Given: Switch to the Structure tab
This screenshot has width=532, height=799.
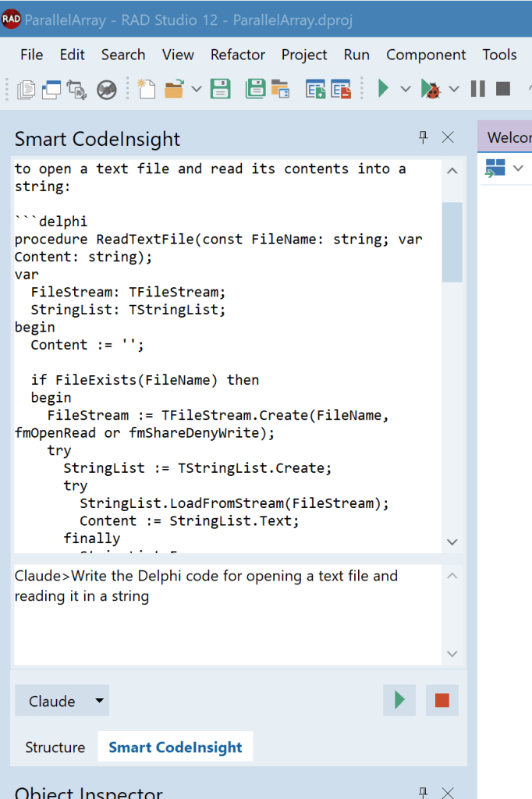Looking at the screenshot, I should (55, 747).
